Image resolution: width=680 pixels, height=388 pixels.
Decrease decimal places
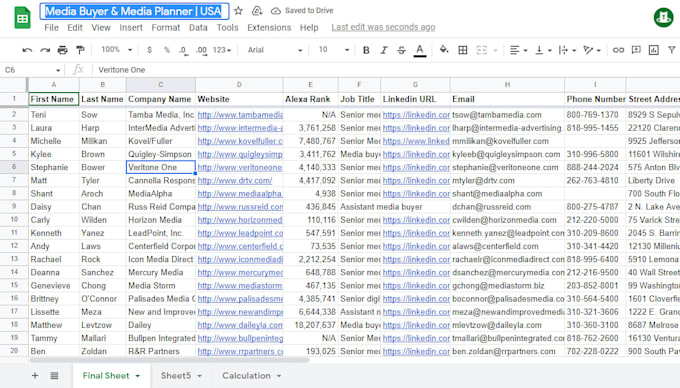pyautogui.click(x=183, y=51)
